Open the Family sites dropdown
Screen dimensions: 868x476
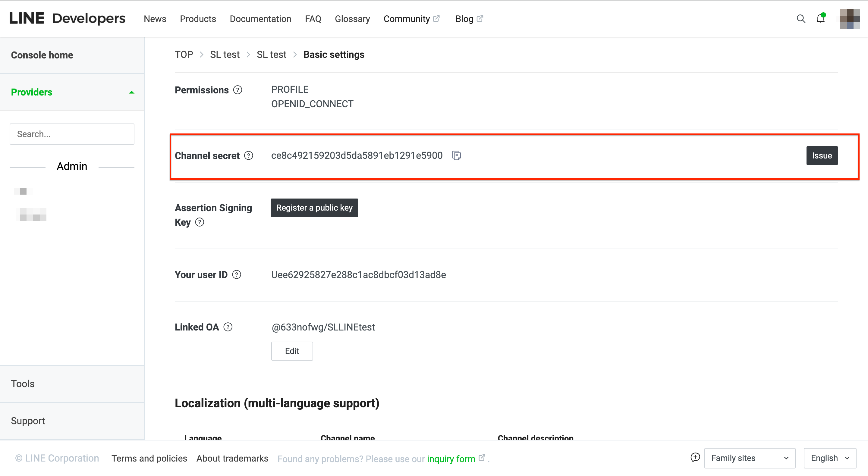coord(749,458)
